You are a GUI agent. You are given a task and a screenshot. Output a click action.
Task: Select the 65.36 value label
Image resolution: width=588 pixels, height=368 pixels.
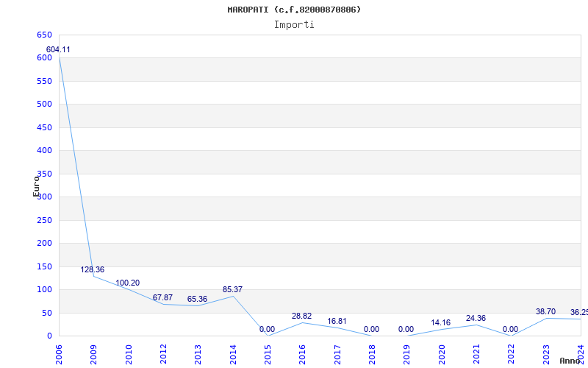[197, 299]
